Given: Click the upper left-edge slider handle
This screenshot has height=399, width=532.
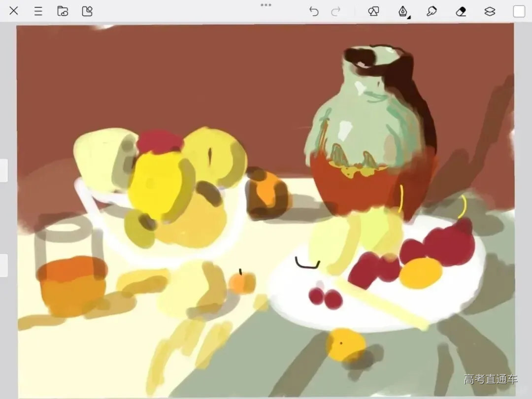Looking at the screenshot, I should tap(3, 170).
